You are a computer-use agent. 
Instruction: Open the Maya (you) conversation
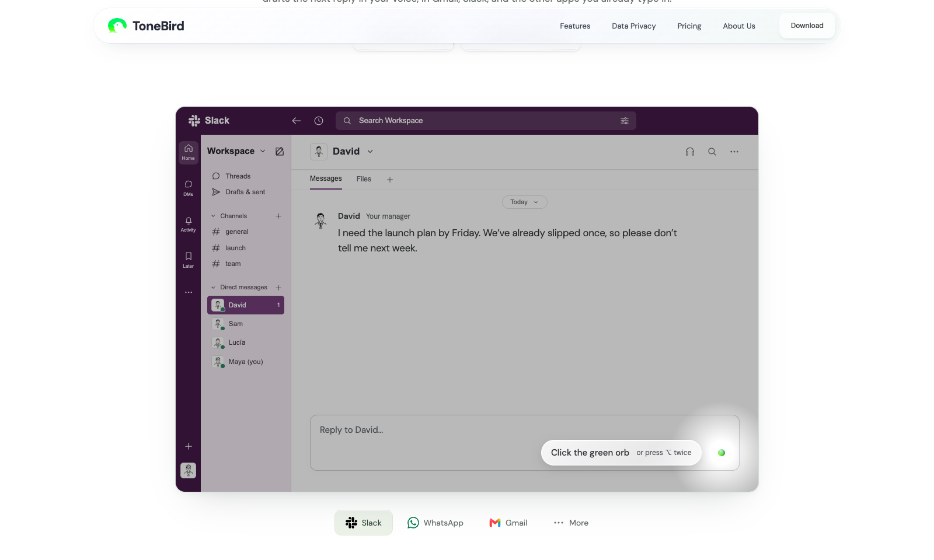246,362
